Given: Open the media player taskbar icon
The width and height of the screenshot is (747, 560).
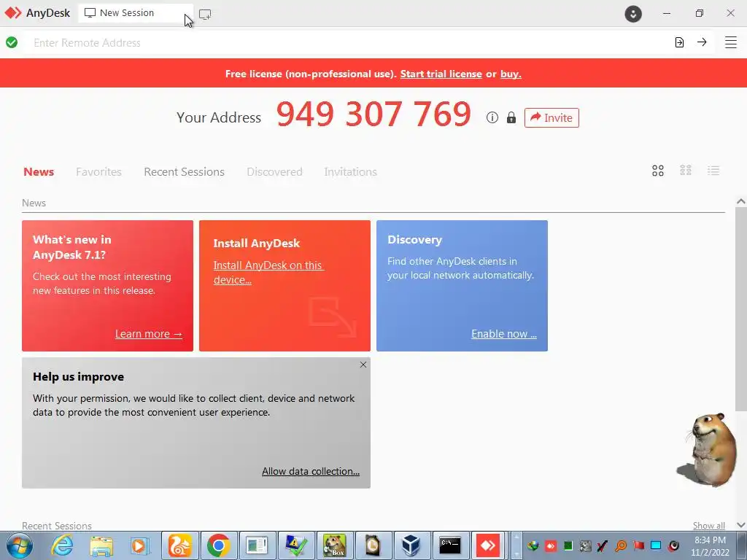Looking at the screenshot, I should click(x=140, y=545).
